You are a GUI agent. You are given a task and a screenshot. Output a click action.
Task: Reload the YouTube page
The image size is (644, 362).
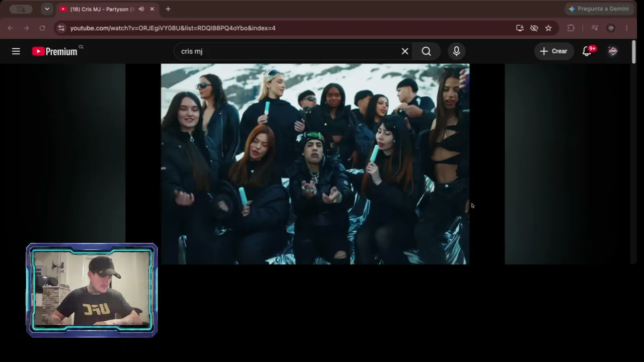tap(42, 28)
